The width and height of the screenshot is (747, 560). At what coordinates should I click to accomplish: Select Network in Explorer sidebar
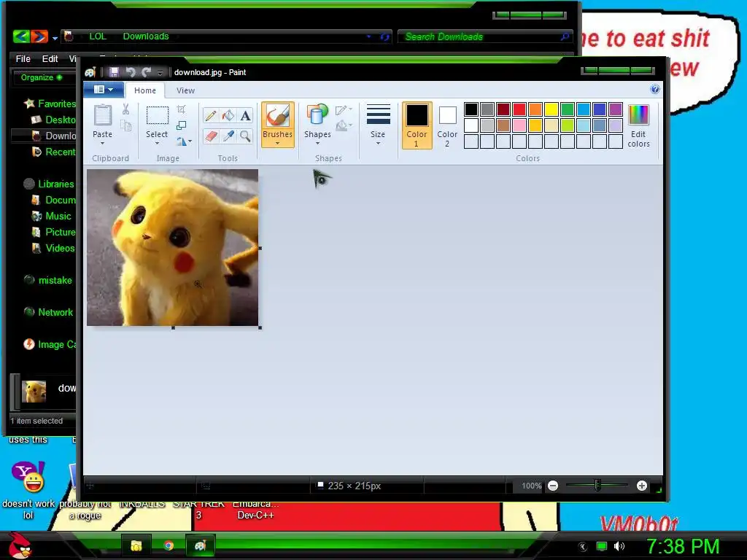click(49, 312)
